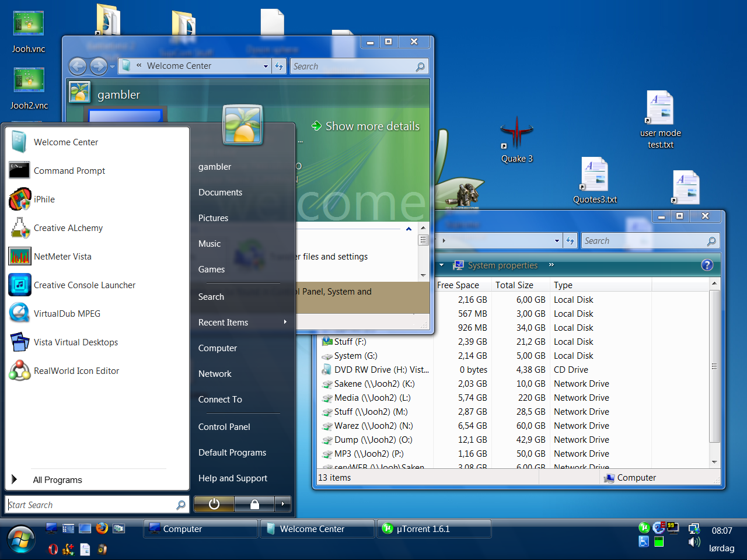Launch Creative ALchemy from the Start menu
Screen dimensions: 747x560
(97, 228)
